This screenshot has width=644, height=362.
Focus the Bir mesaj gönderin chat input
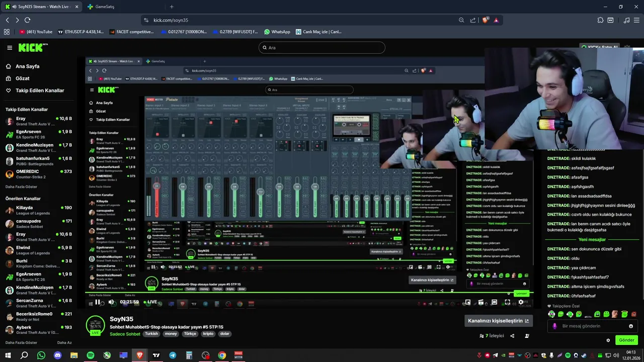592,326
